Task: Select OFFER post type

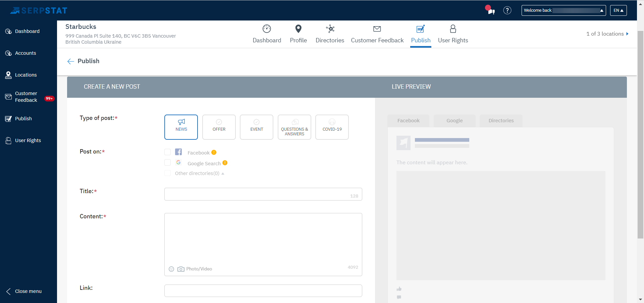Action: point(219,127)
